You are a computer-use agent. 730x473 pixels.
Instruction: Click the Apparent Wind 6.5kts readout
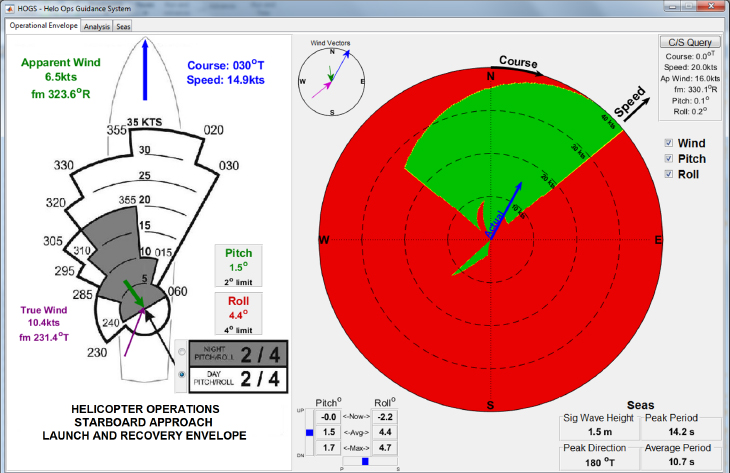click(61, 78)
